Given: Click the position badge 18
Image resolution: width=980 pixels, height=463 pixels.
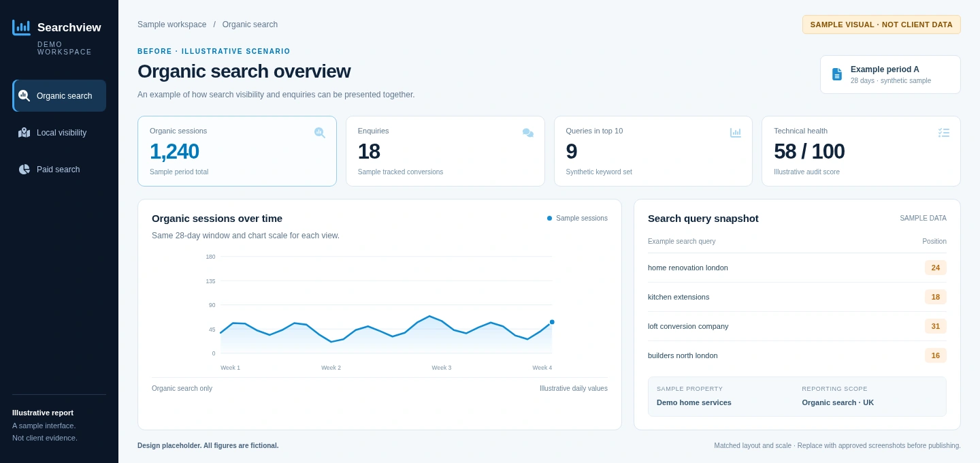Looking at the screenshot, I should (936, 297).
